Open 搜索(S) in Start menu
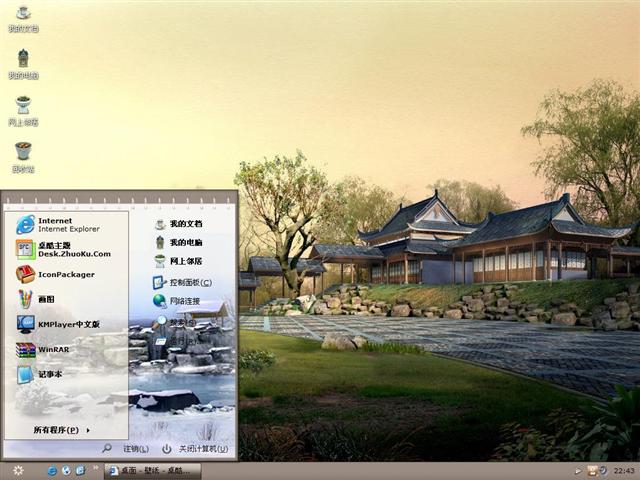Screen dimensions: 640x480 [174, 322]
